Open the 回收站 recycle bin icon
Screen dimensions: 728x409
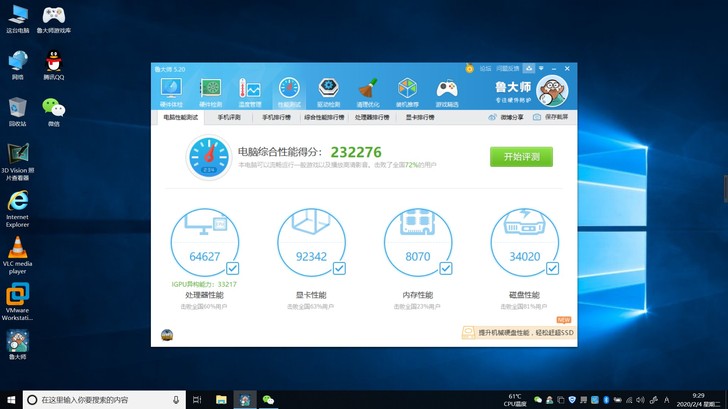click(18, 112)
